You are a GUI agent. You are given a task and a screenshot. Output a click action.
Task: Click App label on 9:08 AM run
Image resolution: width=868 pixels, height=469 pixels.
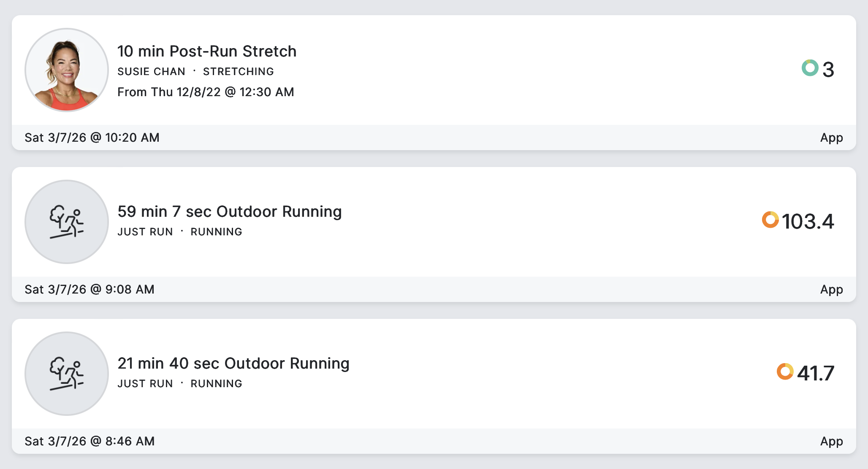click(x=831, y=289)
